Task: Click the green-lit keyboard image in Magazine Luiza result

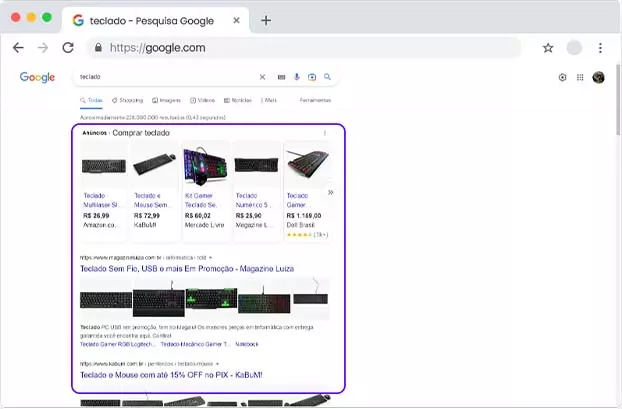Action: tap(211, 299)
